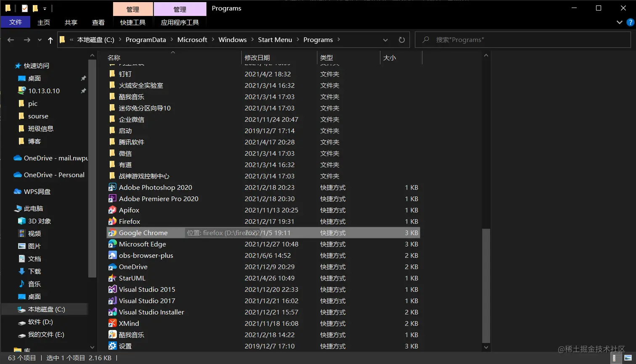Switch to the 查看 ribbon tab
Viewport: 636px width, 364px height.
98,23
